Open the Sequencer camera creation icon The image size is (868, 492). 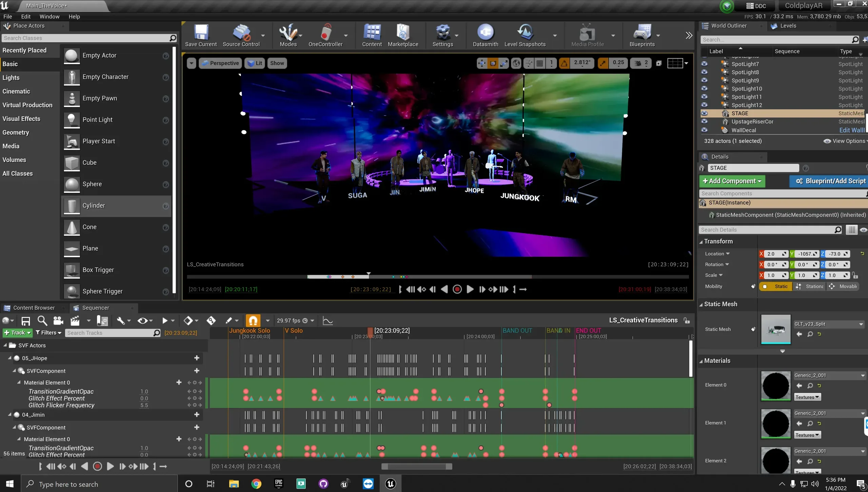tap(58, 321)
